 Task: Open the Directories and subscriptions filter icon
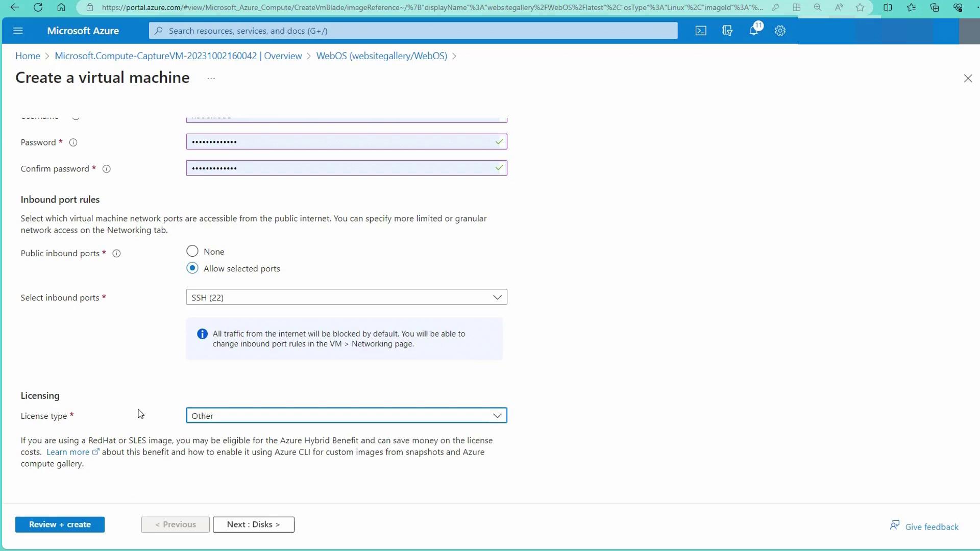click(727, 31)
